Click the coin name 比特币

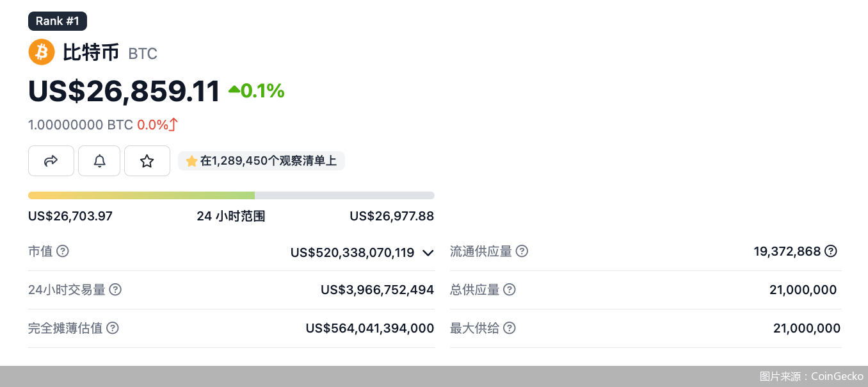tap(90, 53)
